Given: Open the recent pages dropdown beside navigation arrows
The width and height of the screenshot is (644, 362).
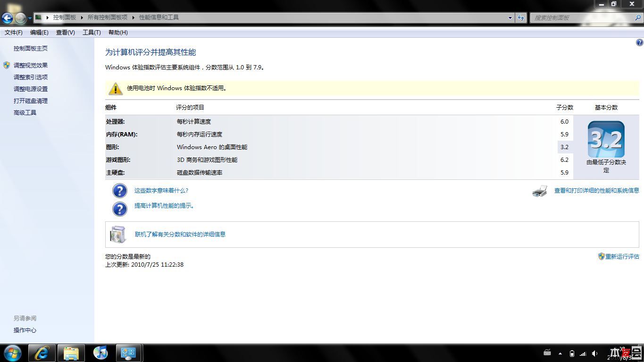Looking at the screenshot, I should (x=30, y=18).
